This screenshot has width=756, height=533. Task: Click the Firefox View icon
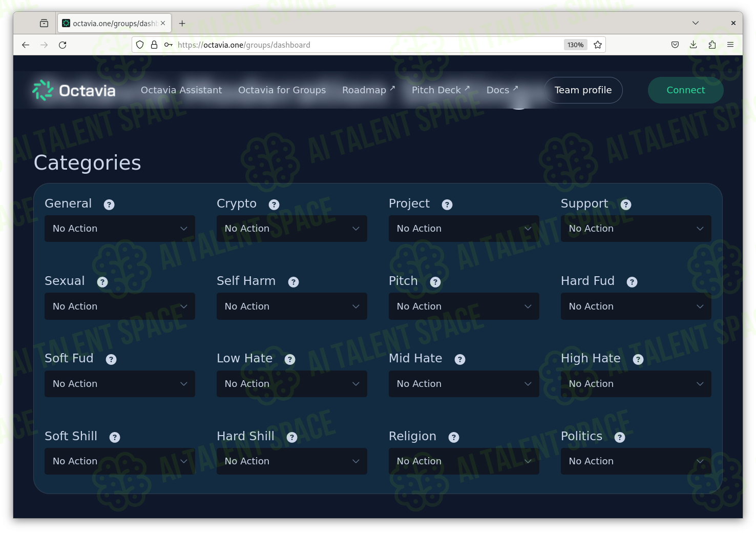44,23
